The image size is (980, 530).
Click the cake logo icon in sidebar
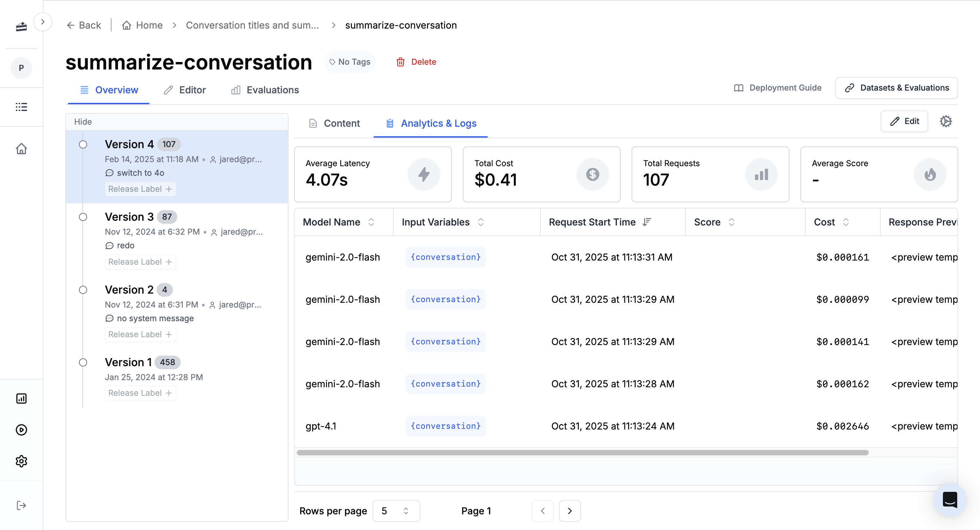click(x=21, y=27)
